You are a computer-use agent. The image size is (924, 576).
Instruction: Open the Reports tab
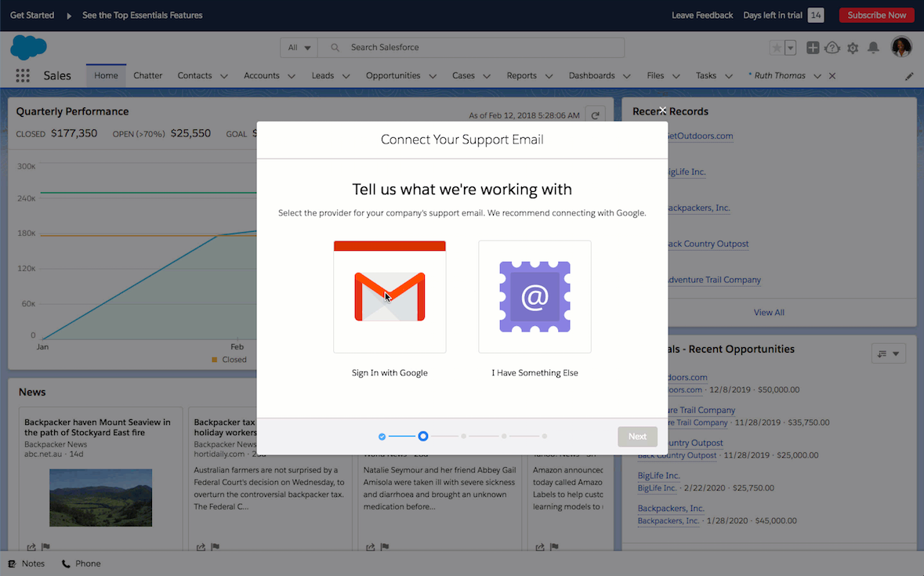(x=521, y=76)
